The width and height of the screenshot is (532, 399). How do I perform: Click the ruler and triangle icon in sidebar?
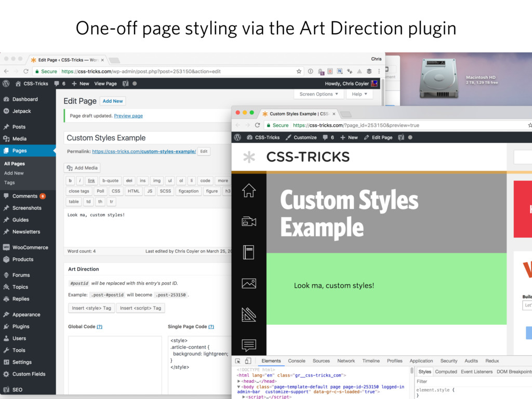click(249, 314)
